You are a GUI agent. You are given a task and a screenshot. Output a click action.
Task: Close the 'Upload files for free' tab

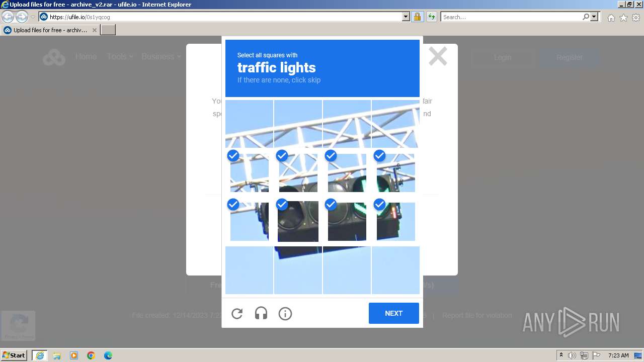click(x=94, y=30)
